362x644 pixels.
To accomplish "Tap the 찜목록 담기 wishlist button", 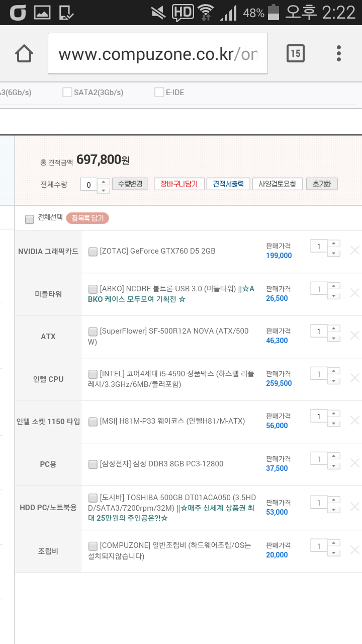I will click(87, 218).
